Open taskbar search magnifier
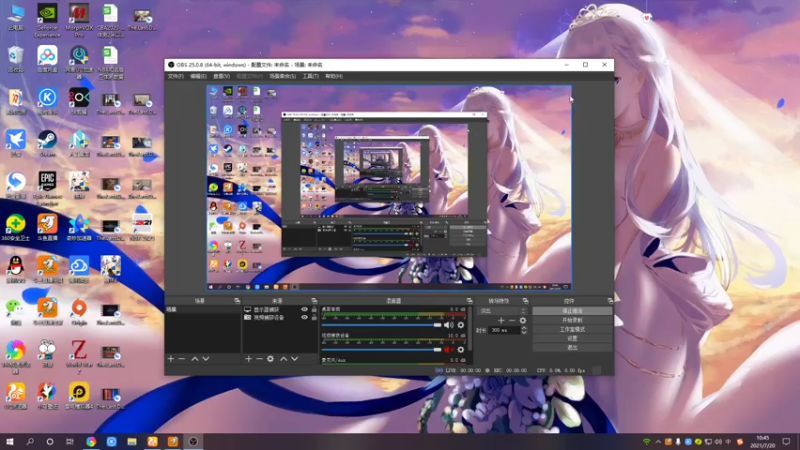 tap(30, 441)
